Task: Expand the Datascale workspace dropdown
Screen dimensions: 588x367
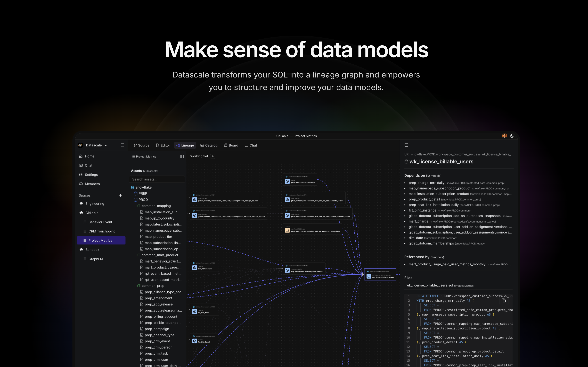Action: (x=106, y=145)
